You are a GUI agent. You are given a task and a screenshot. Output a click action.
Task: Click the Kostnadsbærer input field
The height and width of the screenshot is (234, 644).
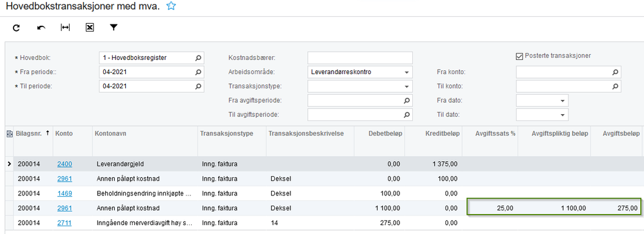360,58
